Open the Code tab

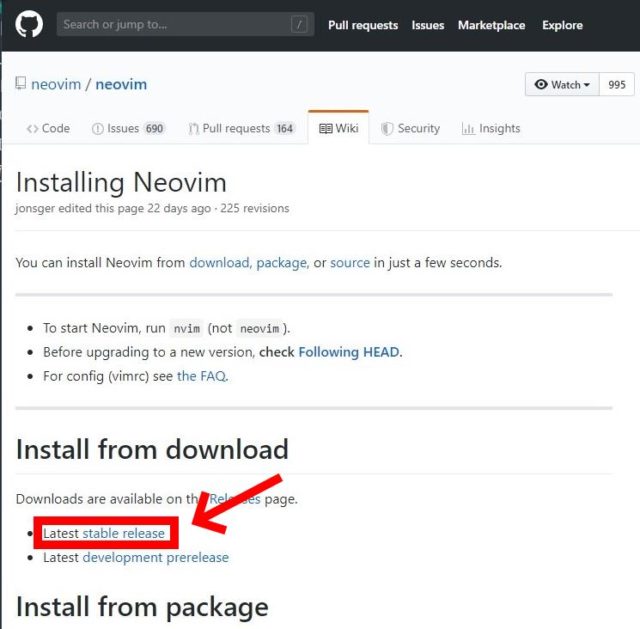tap(48, 128)
